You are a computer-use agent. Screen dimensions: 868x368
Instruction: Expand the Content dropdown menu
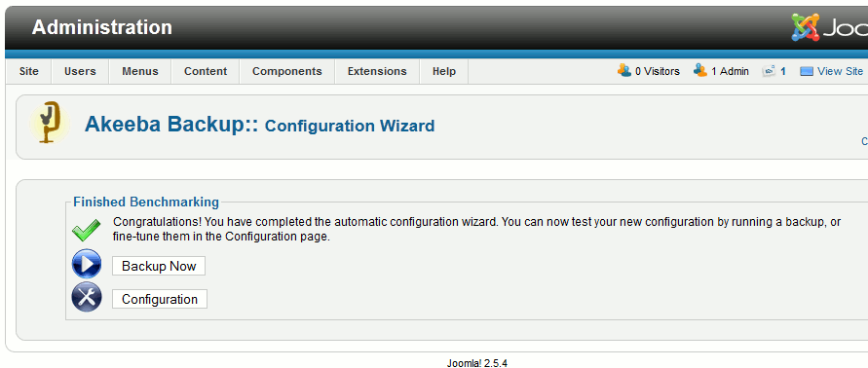point(206,71)
